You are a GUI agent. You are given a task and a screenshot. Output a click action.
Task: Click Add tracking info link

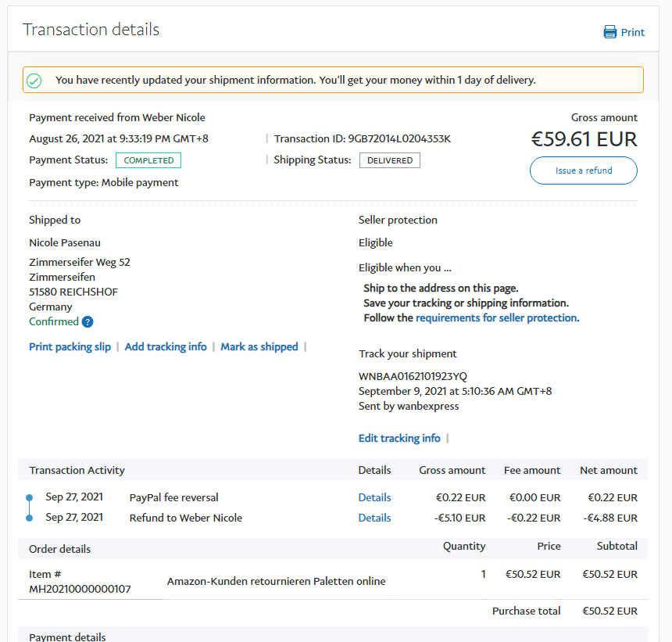click(166, 346)
